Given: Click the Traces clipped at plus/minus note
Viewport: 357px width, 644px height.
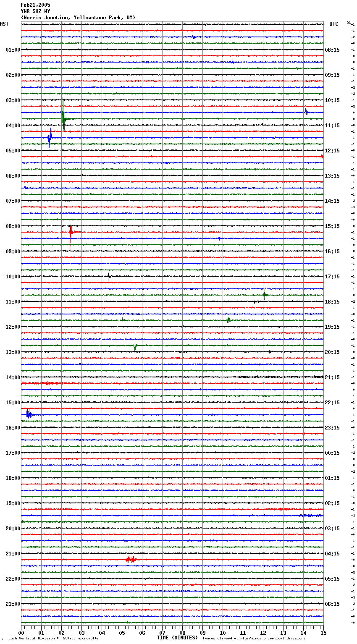Looking at the screenshot, I should 254,638.
